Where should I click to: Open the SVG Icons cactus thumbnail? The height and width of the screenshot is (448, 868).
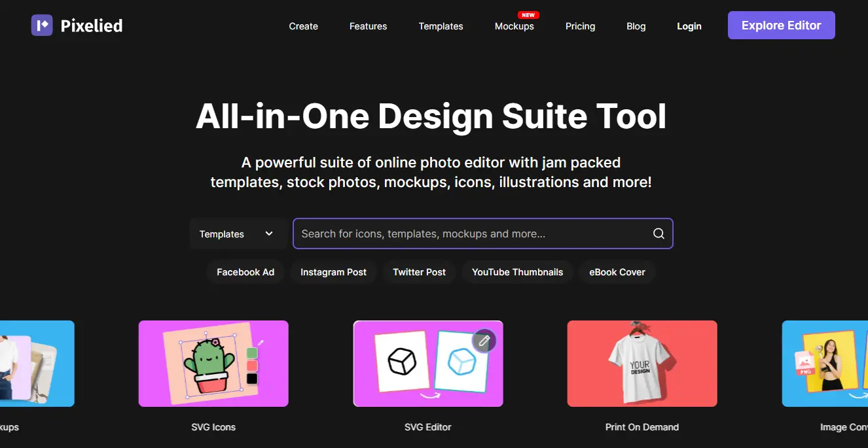coord(213,364)
